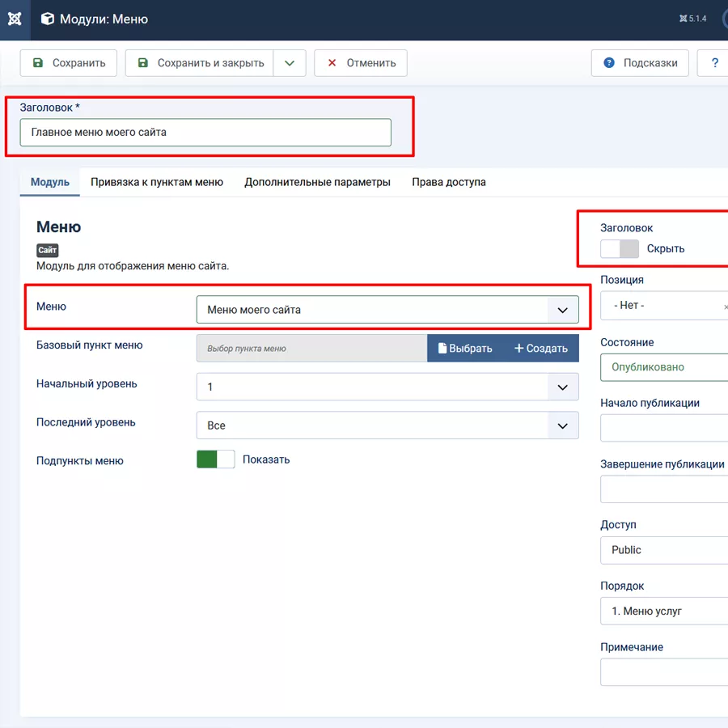Viewport: 728px width, 728px height.
Task: Open Подсказки help tips
Action: pos(640,63)
